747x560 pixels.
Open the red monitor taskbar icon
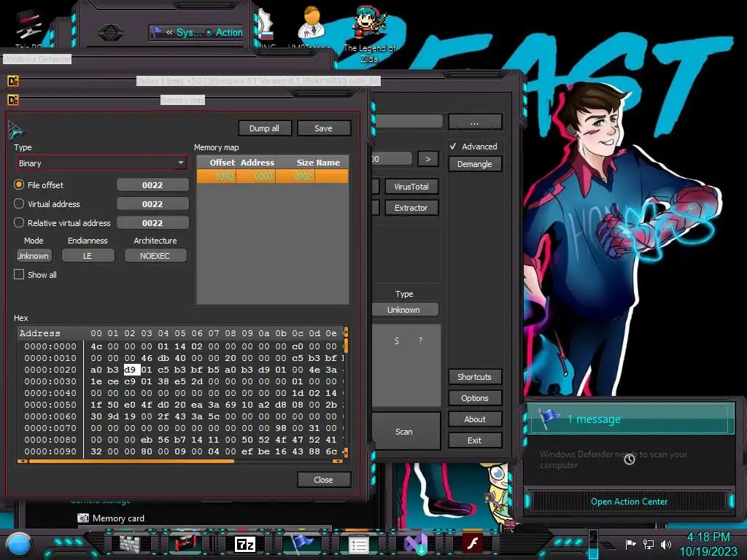pos(186,543)
